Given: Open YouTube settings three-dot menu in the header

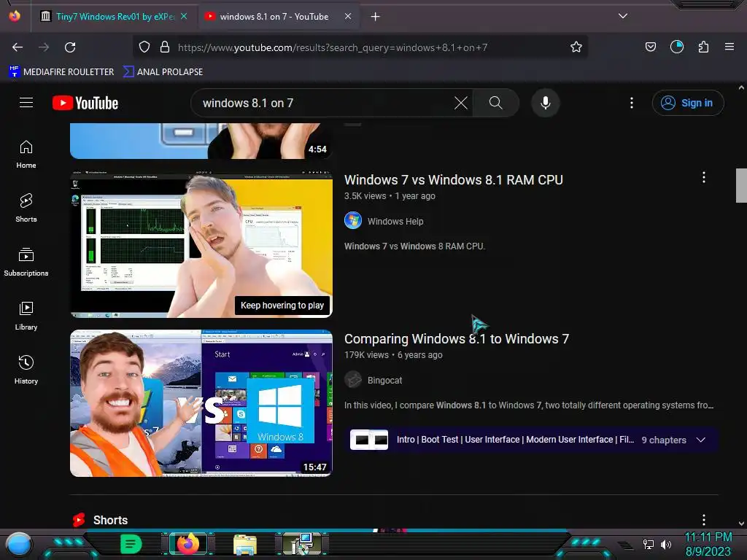Looking at the screenshot, I should click(x=632, y=103).
